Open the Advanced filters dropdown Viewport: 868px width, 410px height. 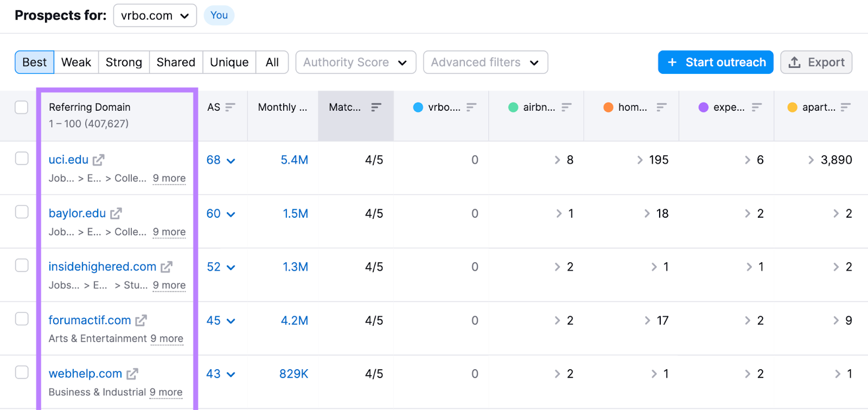coord(485,62)
